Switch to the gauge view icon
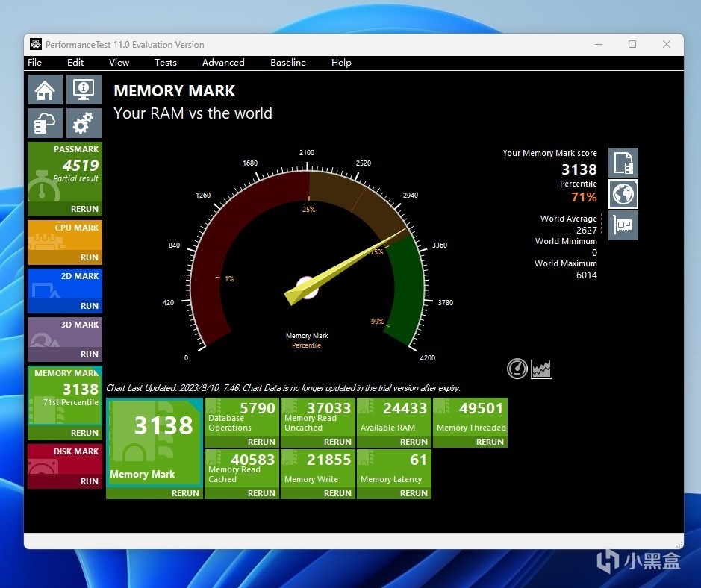701x588 pixels. click(517, 369)
